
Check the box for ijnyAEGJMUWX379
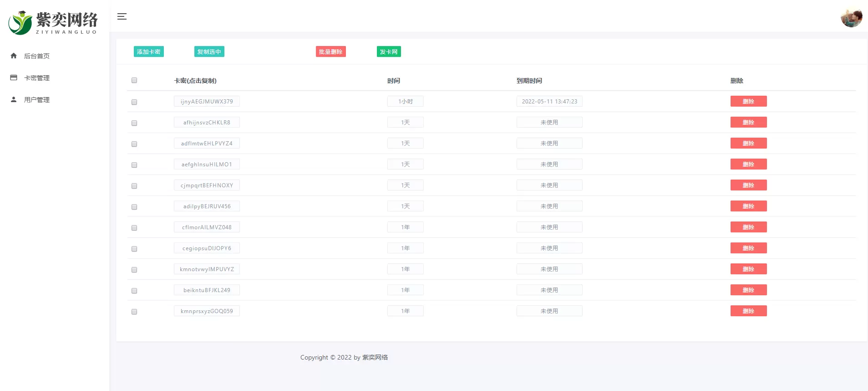pos(134,102)
